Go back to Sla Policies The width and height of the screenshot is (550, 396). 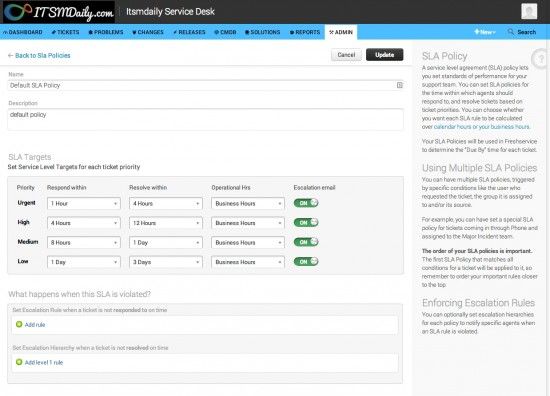[42, 55]
